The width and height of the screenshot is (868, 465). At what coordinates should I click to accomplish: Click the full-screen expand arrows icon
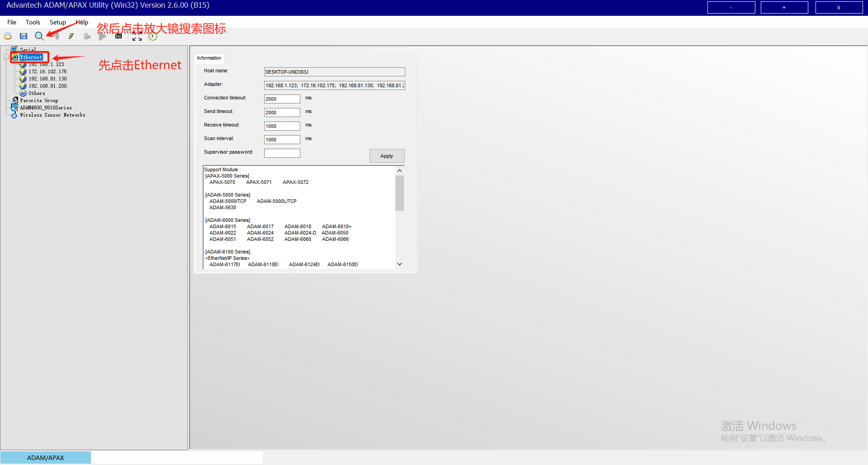[137, 37]
